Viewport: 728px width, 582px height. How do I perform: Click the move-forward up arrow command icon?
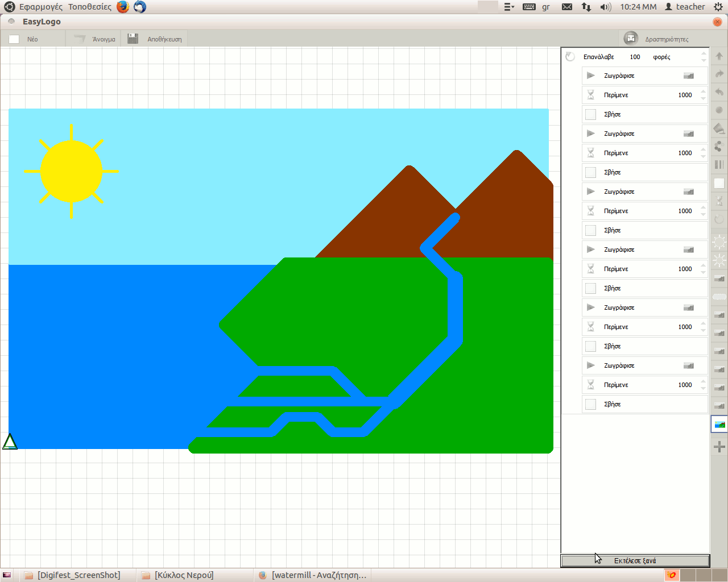[x=719, y=56]
